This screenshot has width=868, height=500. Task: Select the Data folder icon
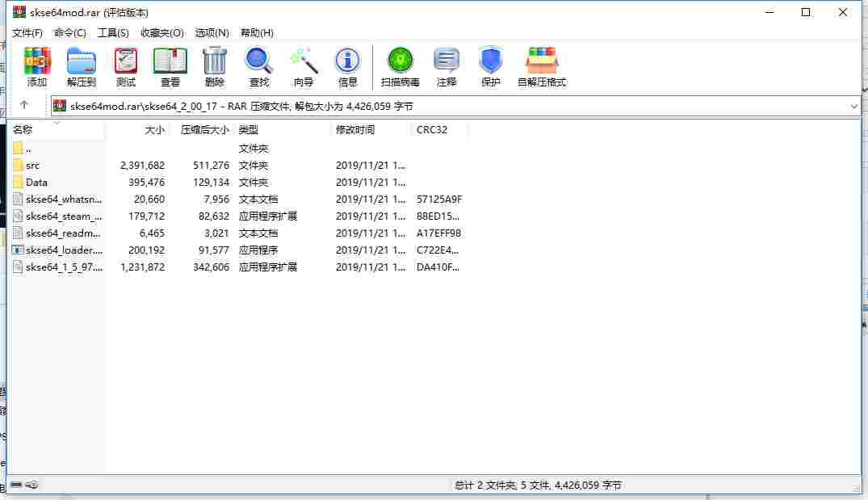tap(18, 183)
